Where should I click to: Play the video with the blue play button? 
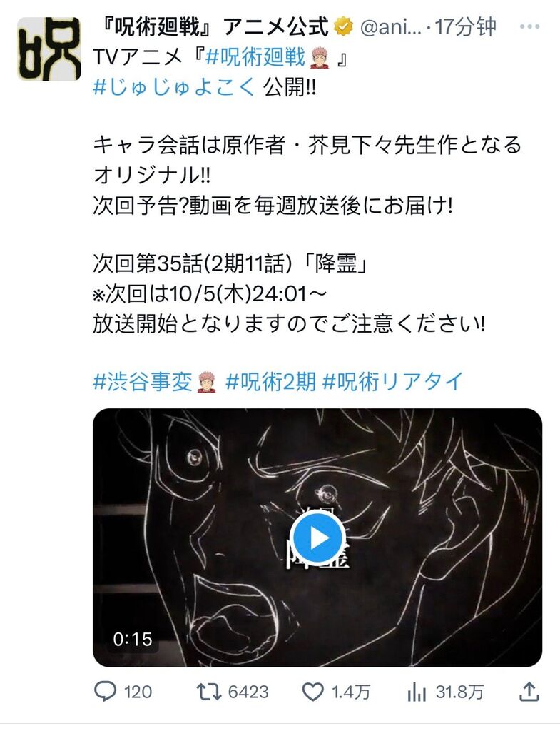[x=317, y=538]
